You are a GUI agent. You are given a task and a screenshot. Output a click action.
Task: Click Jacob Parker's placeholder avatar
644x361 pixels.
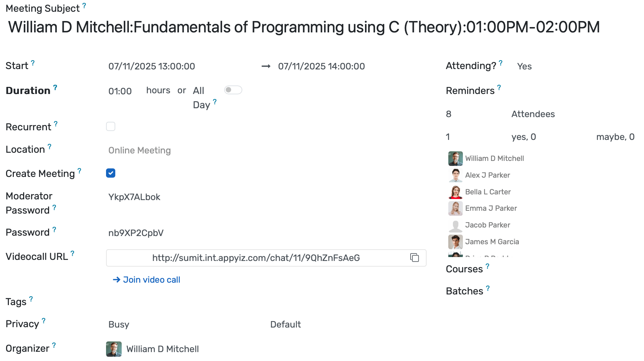[x=455, y=225]
